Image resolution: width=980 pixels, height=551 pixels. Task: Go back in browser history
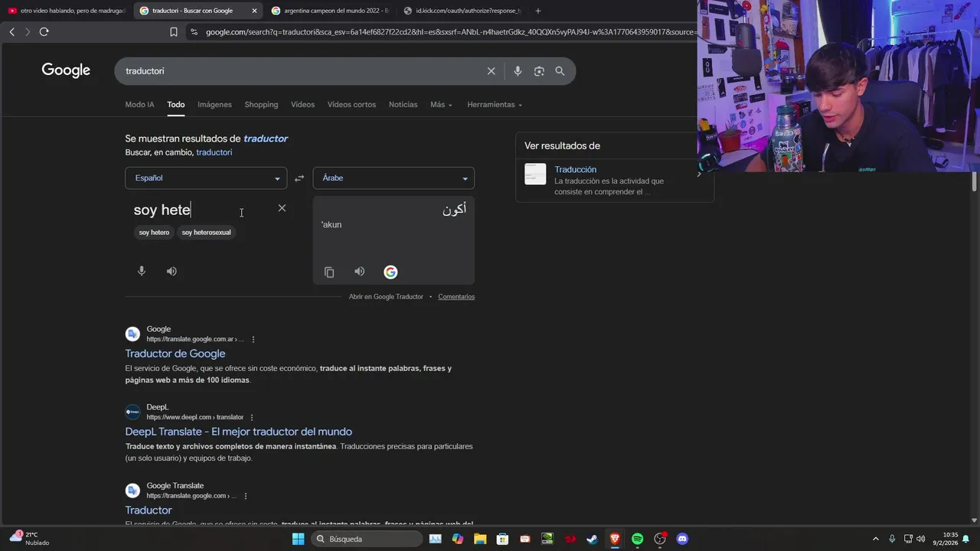click(x=11, y=31)
